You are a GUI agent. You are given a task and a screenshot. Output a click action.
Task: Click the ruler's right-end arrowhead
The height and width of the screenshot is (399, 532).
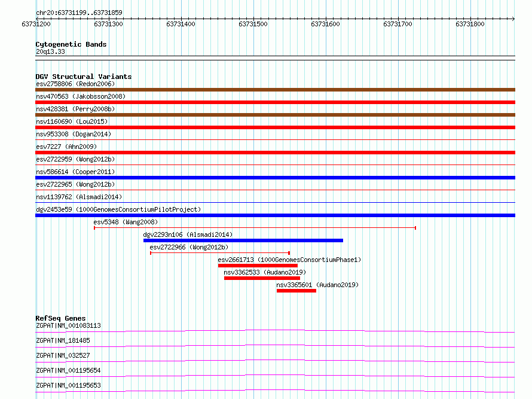click(513, 19)
